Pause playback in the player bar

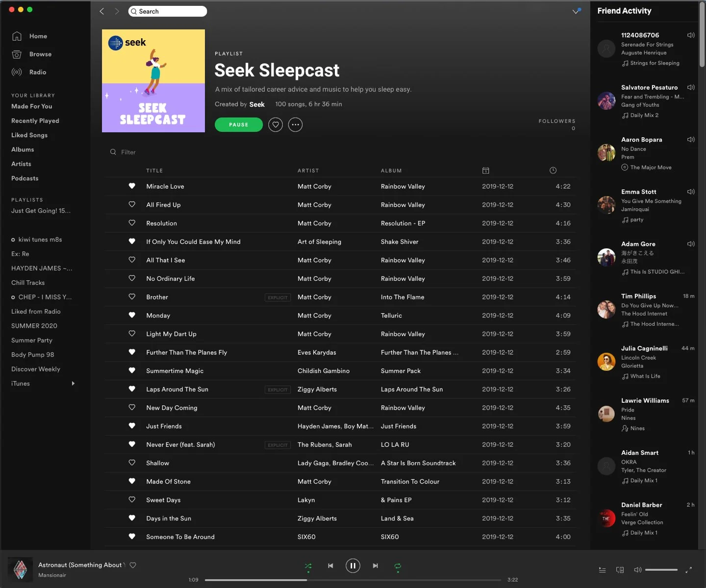tap(353, 566)
